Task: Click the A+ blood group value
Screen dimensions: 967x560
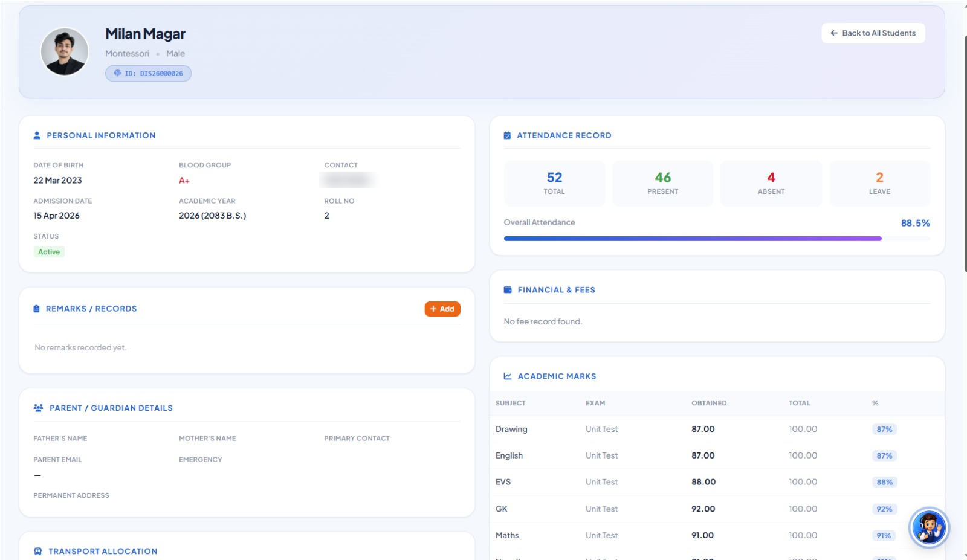Action: coord(184,180)
